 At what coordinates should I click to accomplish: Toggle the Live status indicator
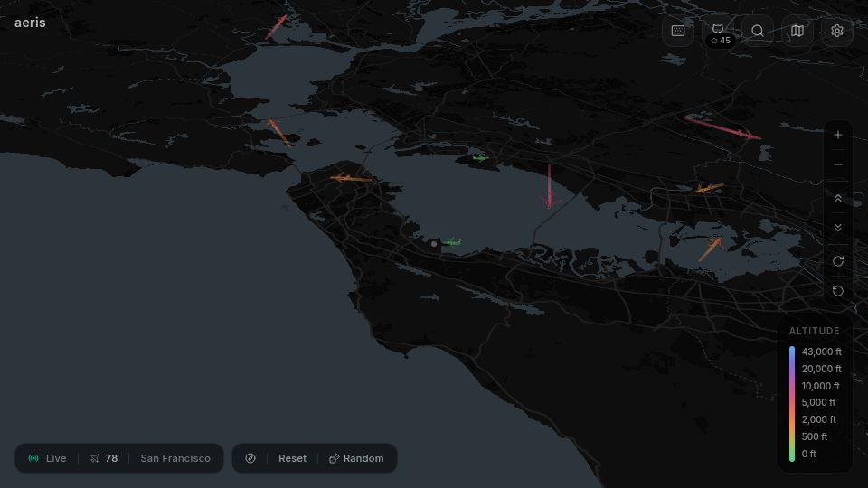[48, 458]
